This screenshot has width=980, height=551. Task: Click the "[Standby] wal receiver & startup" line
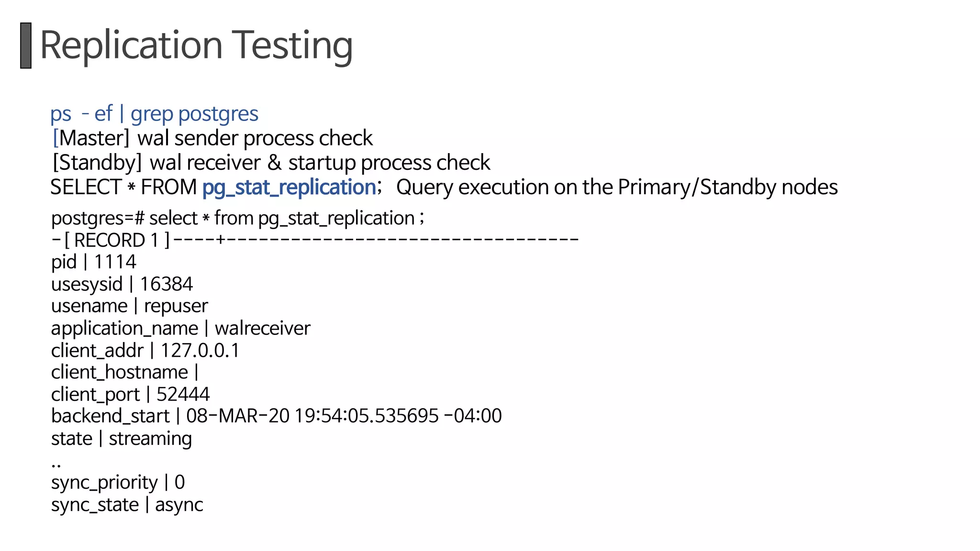point(271,163)
